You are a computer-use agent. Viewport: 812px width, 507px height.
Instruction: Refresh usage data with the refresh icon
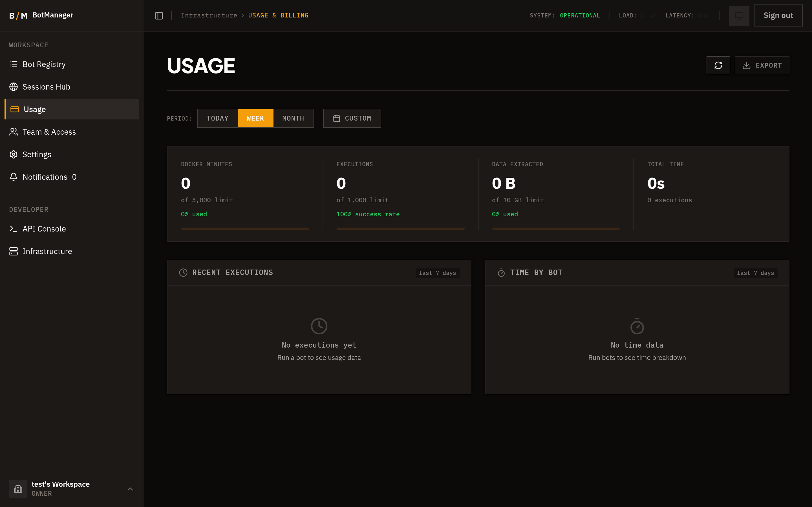pos(718,65)
